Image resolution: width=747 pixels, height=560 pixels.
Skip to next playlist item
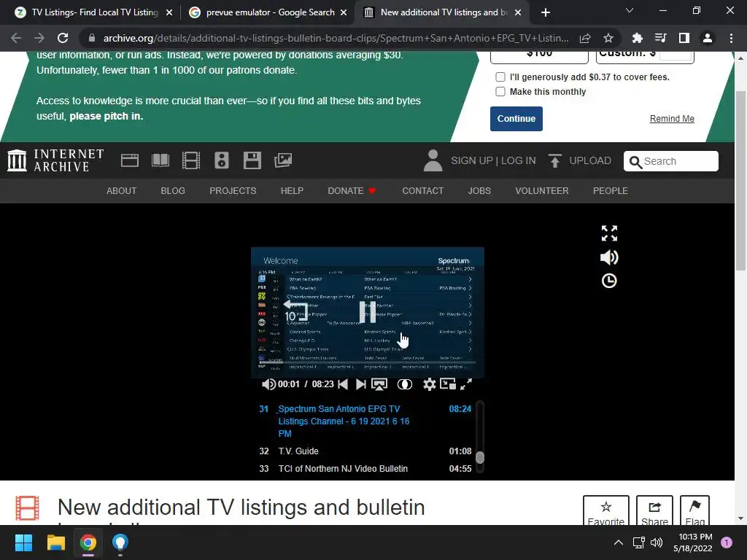[361, 384]
